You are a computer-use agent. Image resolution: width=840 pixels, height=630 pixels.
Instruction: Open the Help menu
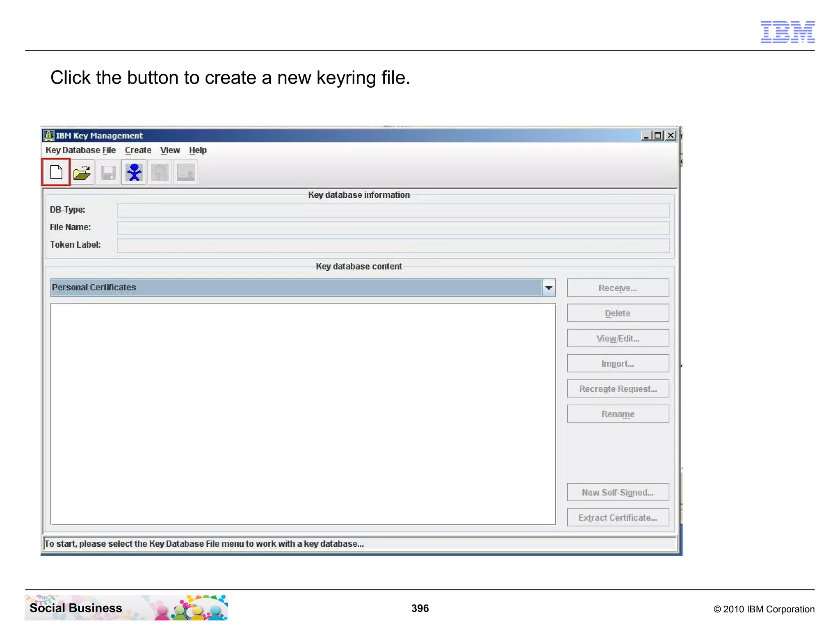point(198,150)
